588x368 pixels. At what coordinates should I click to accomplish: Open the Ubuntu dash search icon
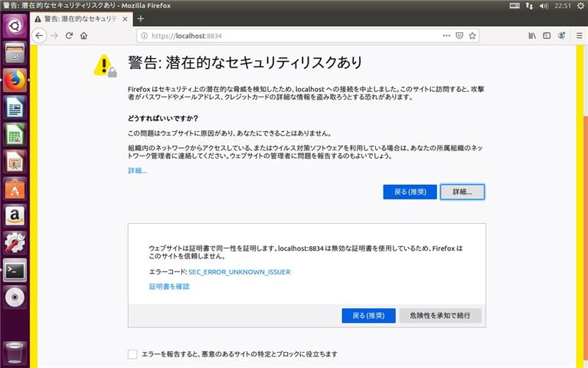pyautogui.click(x=15, y=26)
